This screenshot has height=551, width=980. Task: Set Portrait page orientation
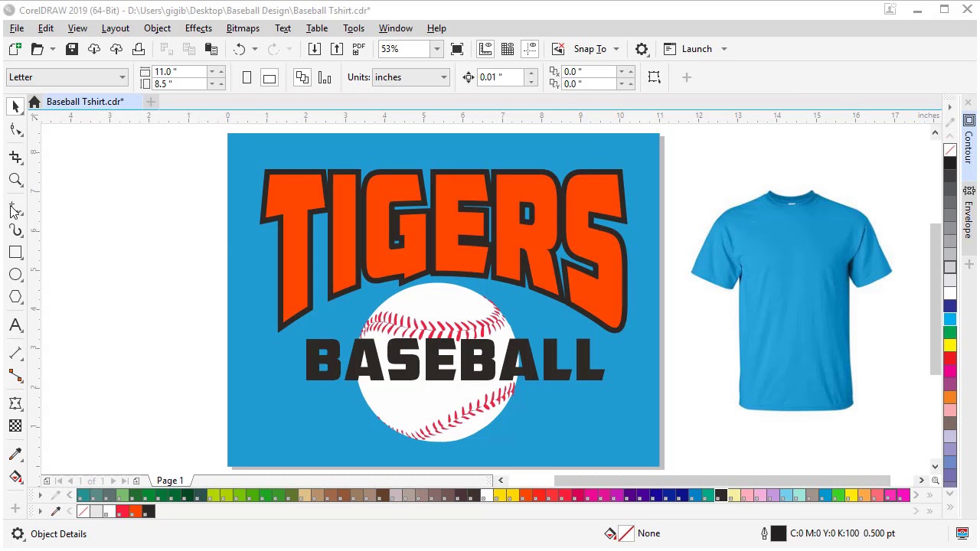click(x=247, y=77)
